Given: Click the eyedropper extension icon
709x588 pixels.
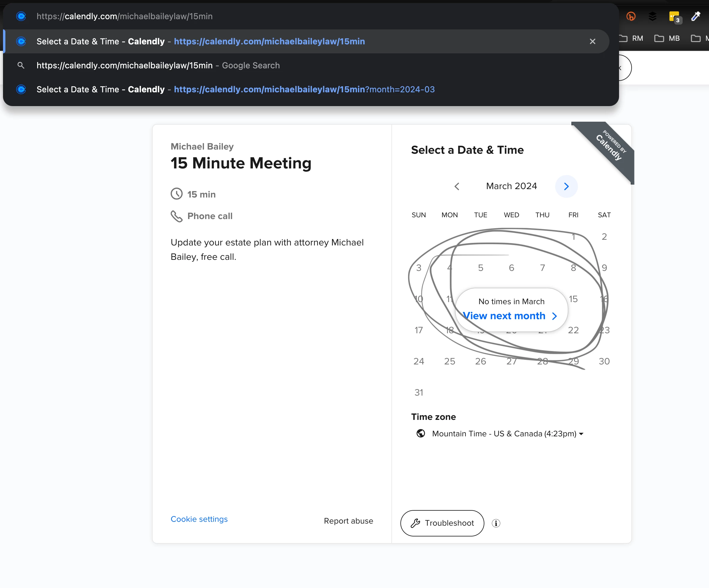Looking at the screenshot, I should point(696,16).
